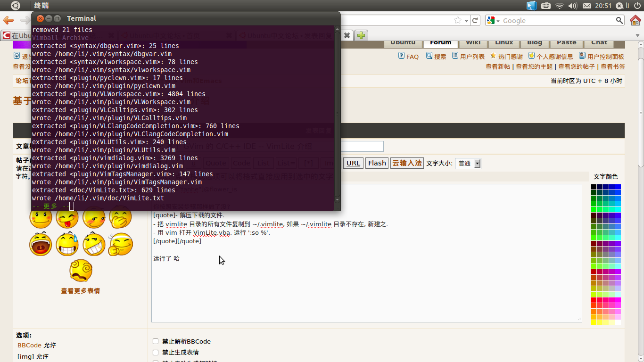This screenshot has width=644, height=362.
Task: Click the Ubuntu logo in the top panel
Action: (x=16, y=6)
